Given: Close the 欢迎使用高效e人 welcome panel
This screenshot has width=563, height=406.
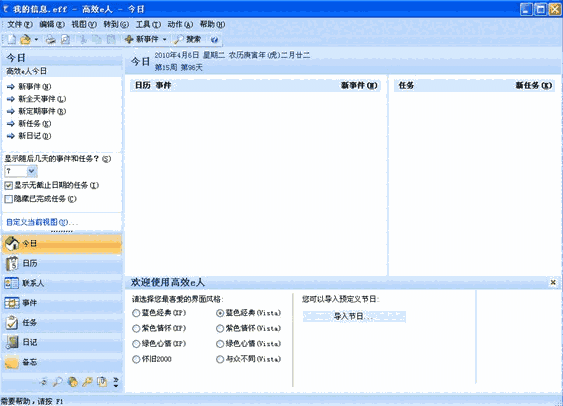Looking at the screenshot, I should (x=553, y=283).
